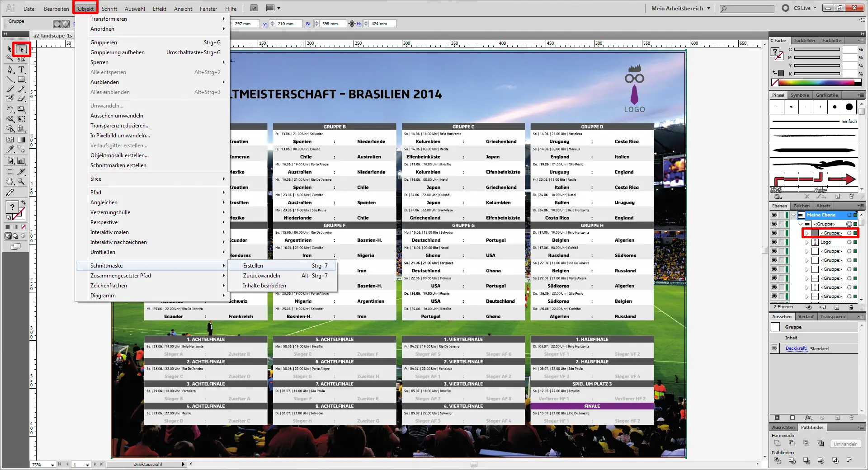Collapse the Meine Ebene layer

coord(794,215)
